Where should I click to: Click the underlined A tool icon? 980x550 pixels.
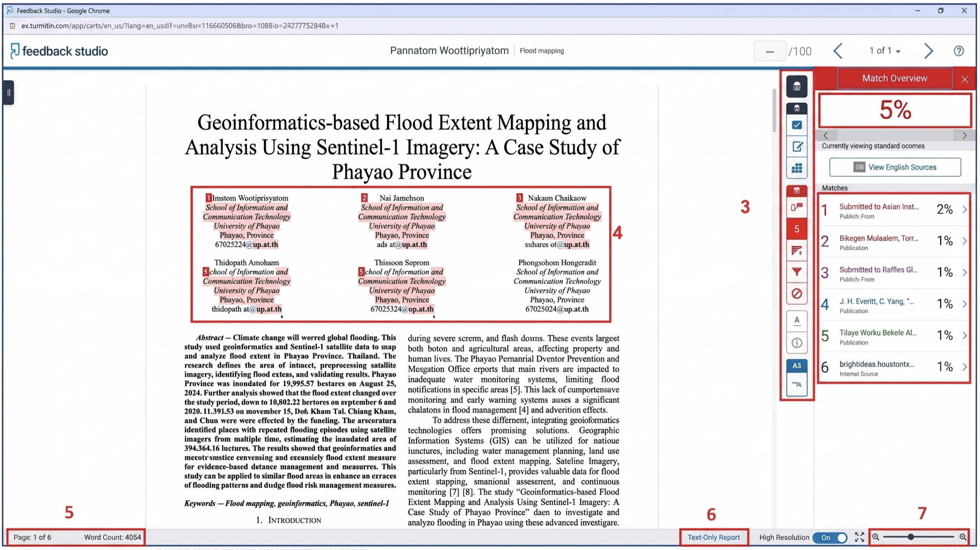point(796,321)
